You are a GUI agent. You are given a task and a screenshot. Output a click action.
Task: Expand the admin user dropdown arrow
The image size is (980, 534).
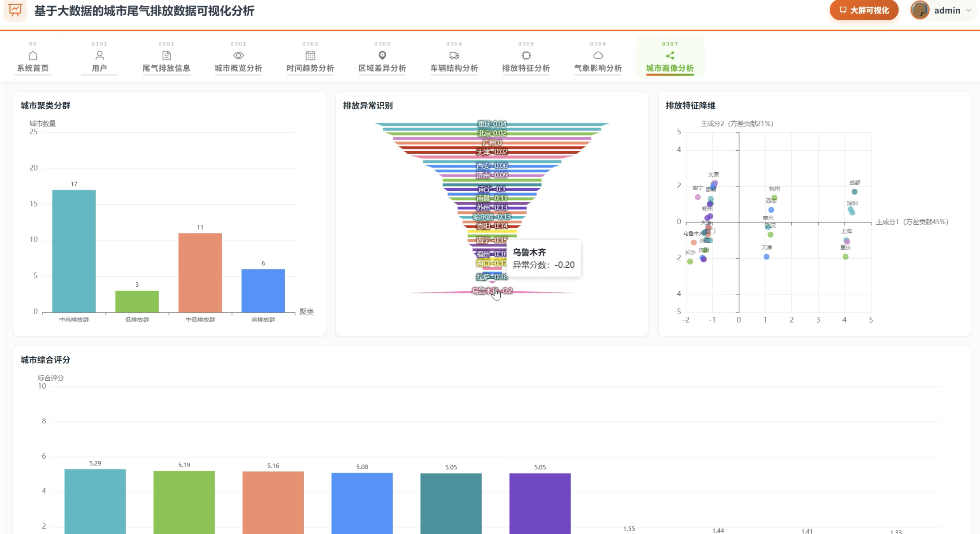coord(969,10)
